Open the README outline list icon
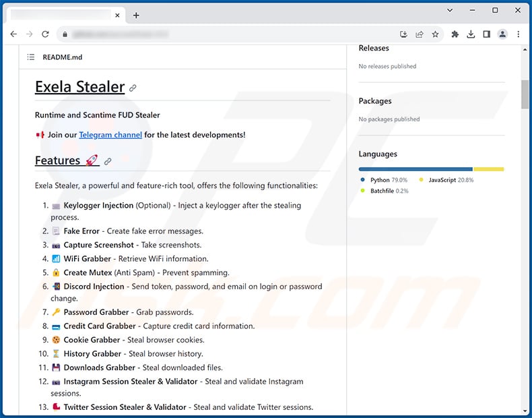This screenshot has width=532, height=418. [x=31, y=57]
